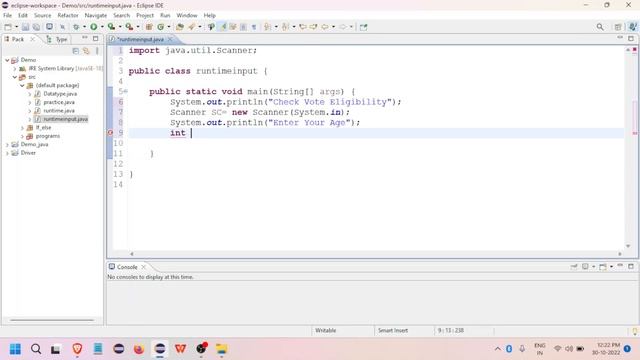The width and height of the screenshot is (640, 360).
Task: Click the Display Selected Console icon
Action: tap(585, 267)
